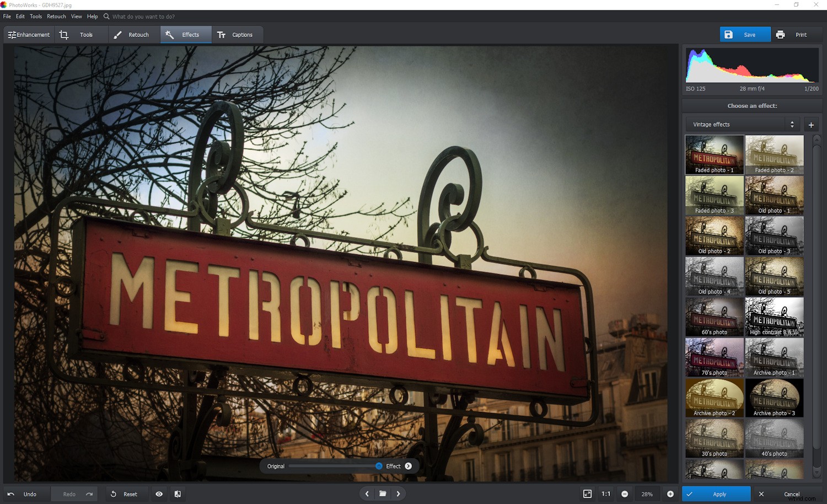This screenshot has height=504, width=827.
Task: Reset all edits
Action: tap(126, 494)
